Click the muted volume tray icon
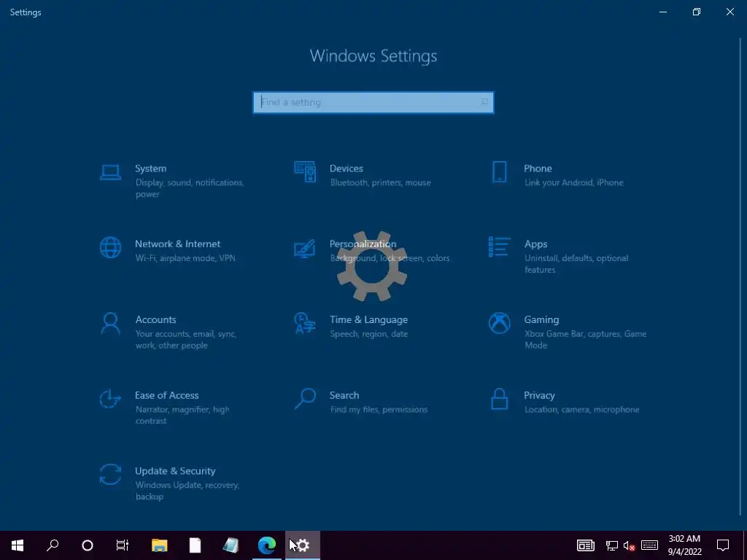 [630, 545]
